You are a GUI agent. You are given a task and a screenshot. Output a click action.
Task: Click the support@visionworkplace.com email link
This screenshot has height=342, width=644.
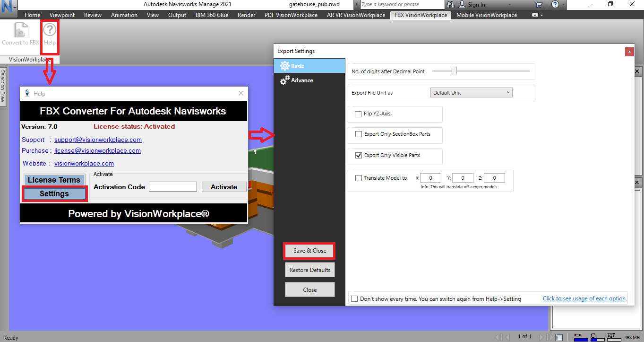[x=98, y=140]
